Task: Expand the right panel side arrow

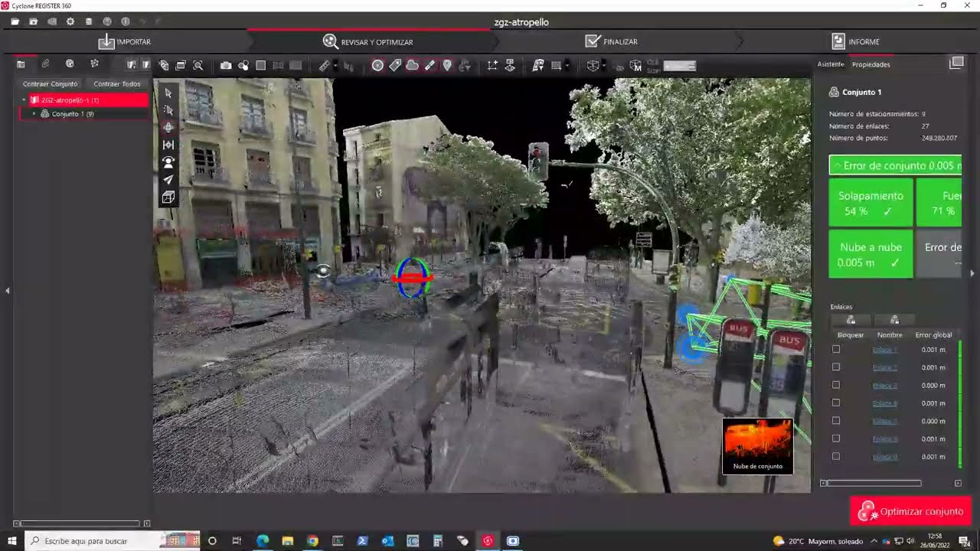Action: 972,273
